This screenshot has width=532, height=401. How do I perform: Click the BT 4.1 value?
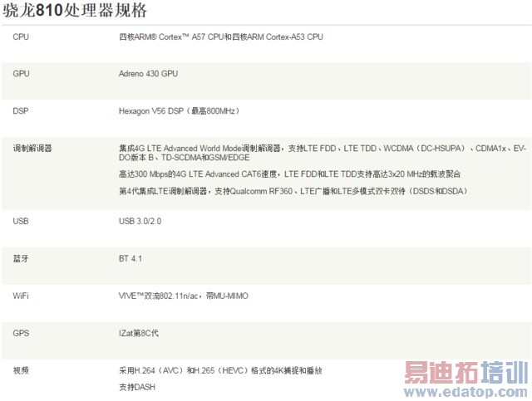(131, 259)
